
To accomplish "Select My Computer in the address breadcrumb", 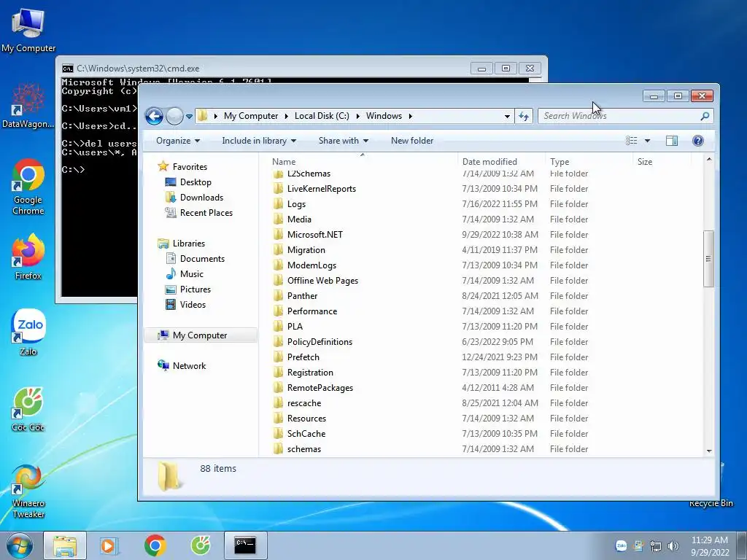I will (251, 116).
